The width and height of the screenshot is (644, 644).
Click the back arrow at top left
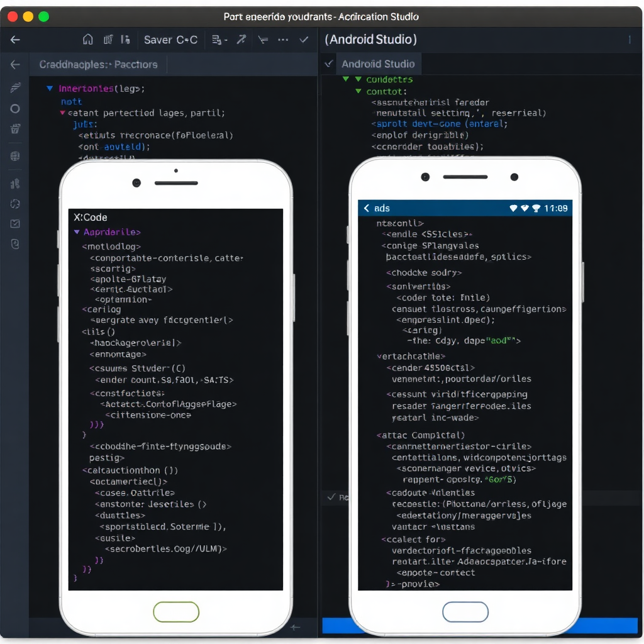(14, 39)
